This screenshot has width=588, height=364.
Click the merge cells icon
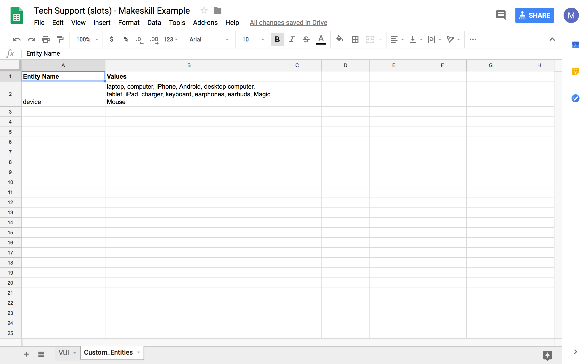(x=370, y=39)
